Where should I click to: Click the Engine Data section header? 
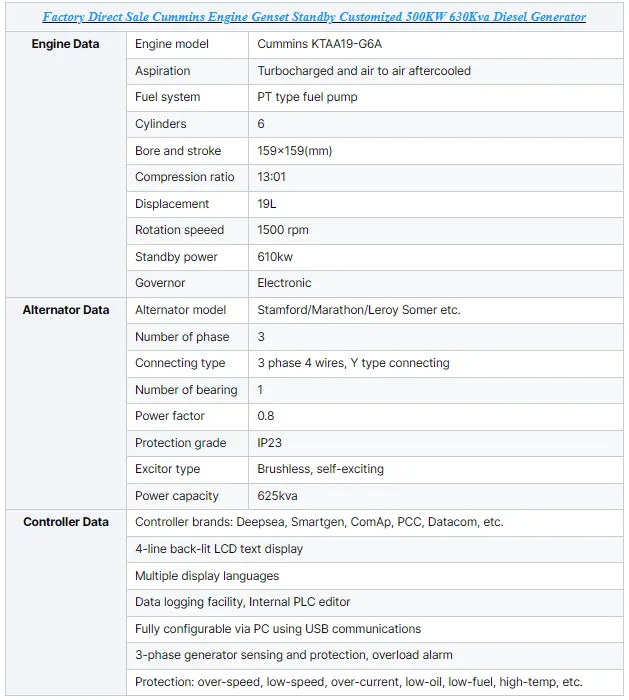click(65, 44)
